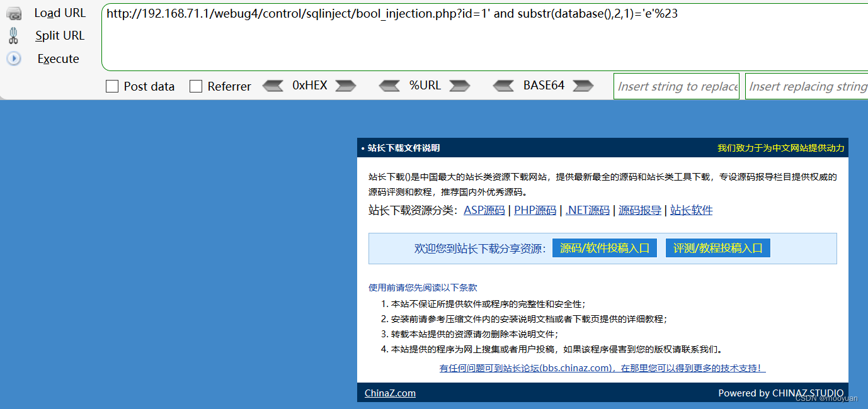The height and width of the screenshot is (409, 868).
Task: Click the Load URL icon
Action: tap(14, 13)
